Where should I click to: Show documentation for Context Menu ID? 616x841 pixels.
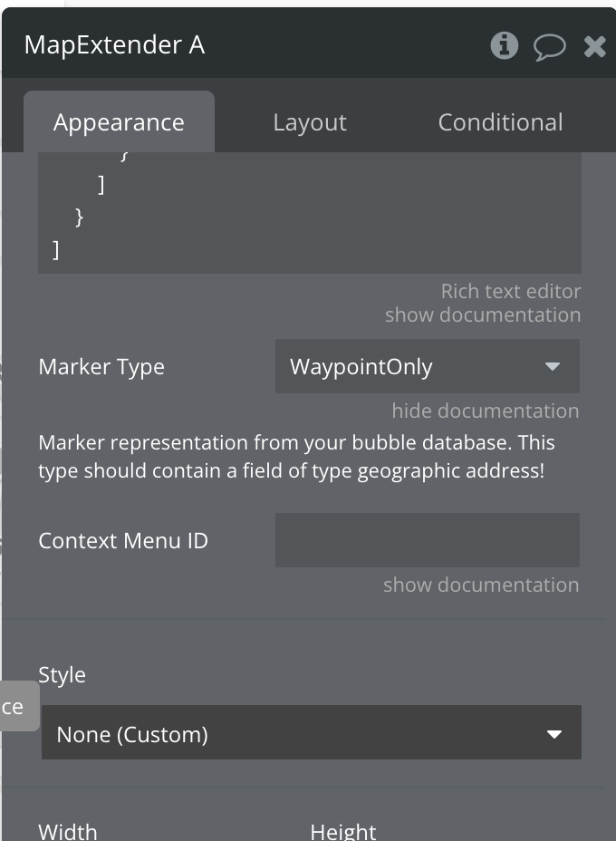(x=480, y=585)
